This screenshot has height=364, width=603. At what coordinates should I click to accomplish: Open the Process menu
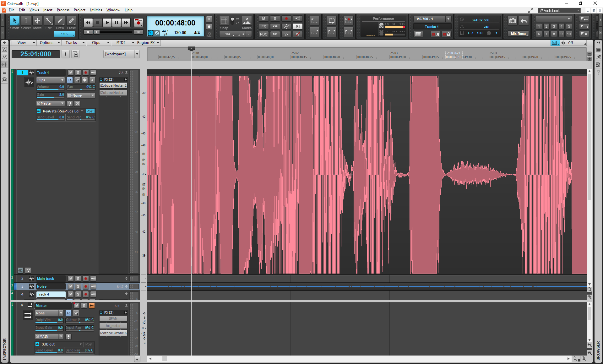[x=63, y=10]
